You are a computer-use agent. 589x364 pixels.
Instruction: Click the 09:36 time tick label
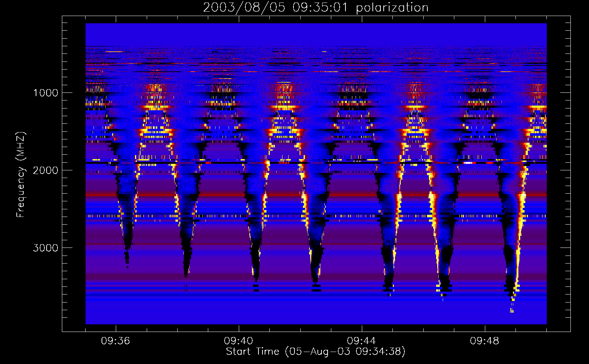click(x=115, y=341)
